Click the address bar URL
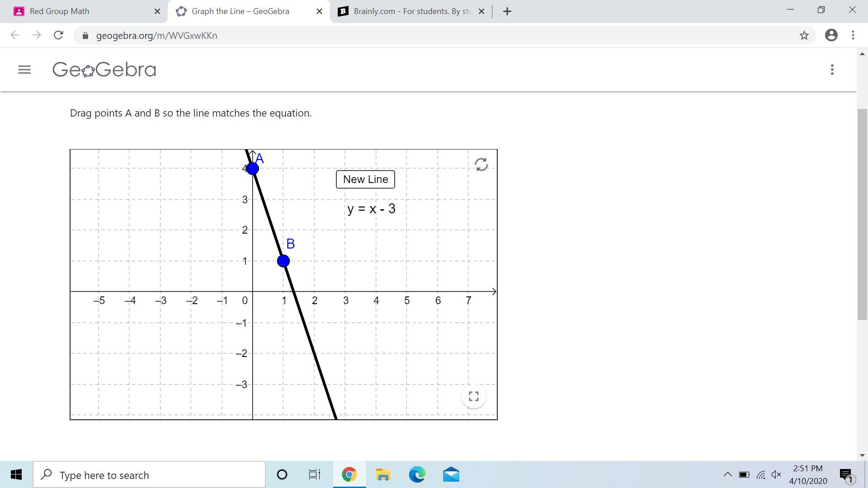Screen dimensions: 868x488 156,36
